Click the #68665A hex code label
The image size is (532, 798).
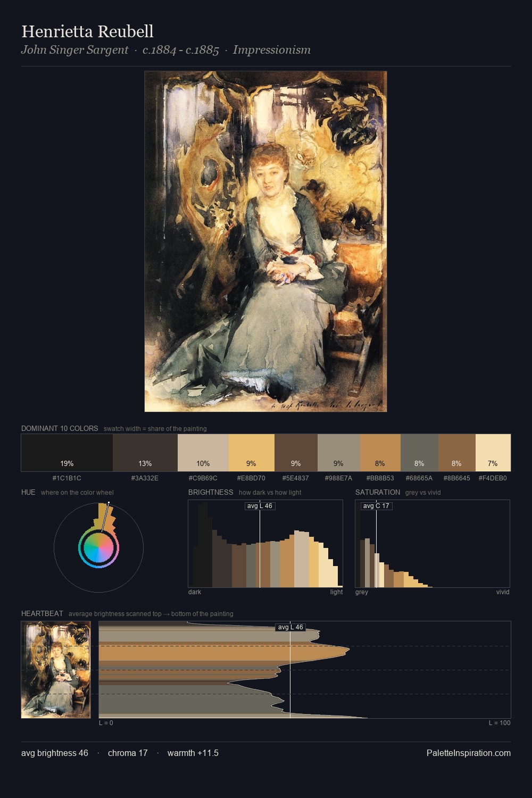point(419,478)
